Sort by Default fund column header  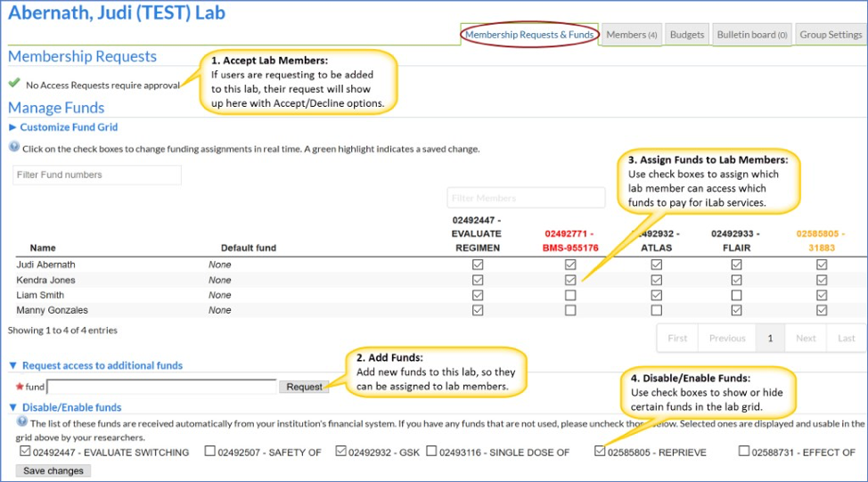248,248
